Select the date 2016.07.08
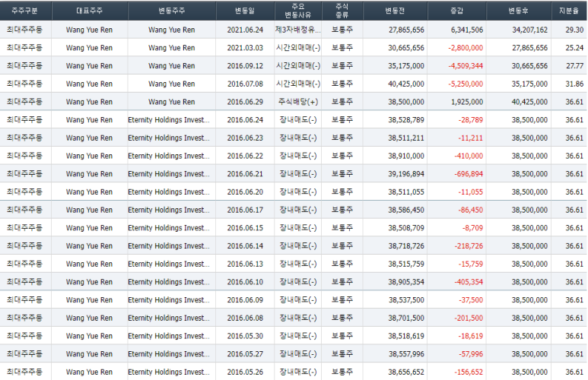Image resolution: width=588 pixels, height=380 pixels. click(x=245, y=84)
